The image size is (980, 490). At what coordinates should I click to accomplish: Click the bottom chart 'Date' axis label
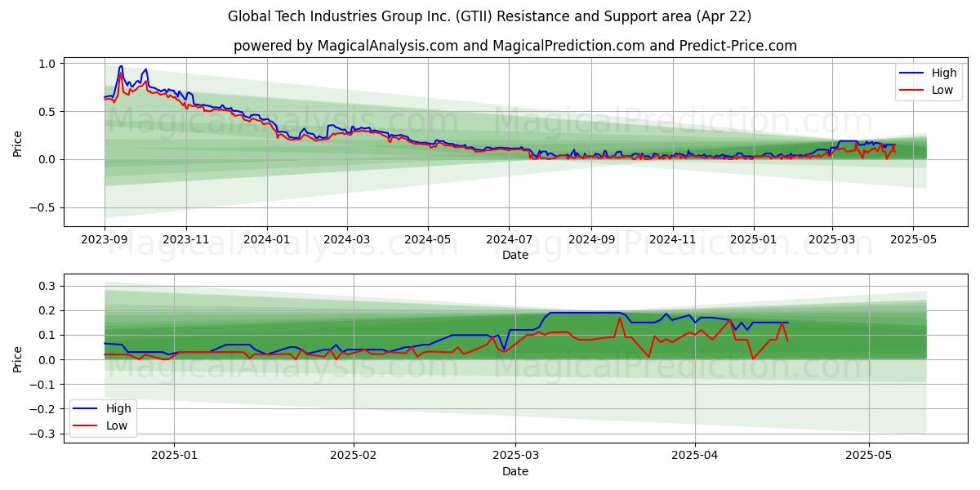coord(515,471)
